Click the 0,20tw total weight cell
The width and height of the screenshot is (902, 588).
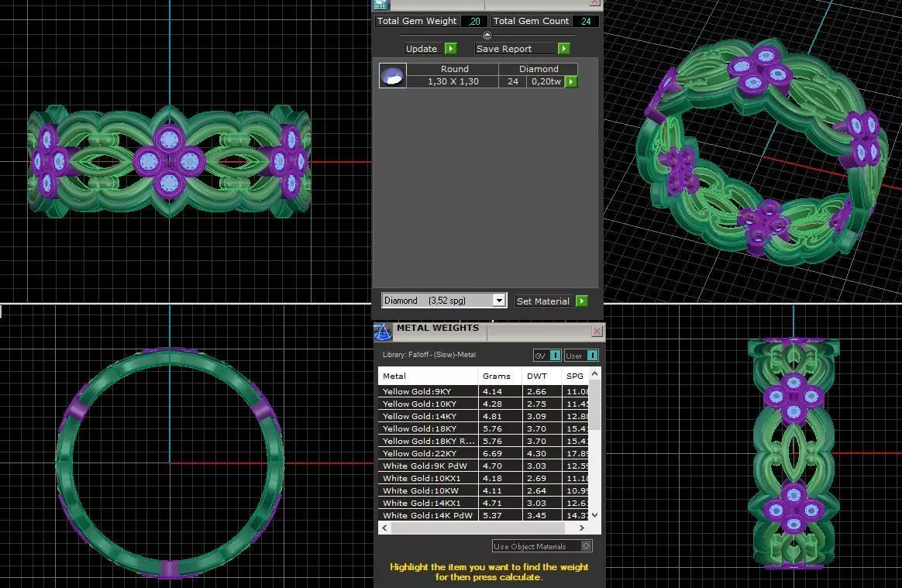[546, 81]
